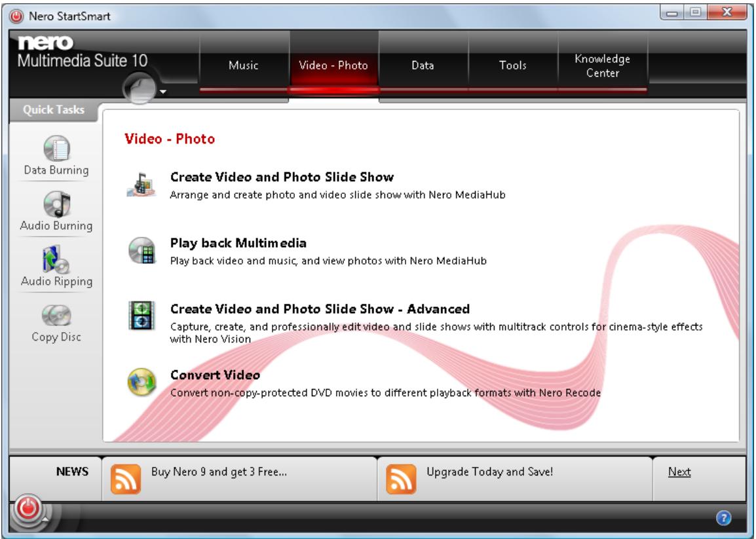Minimize the Nero StartSmart window
The image size is (756, 539).
tap(671, 13)
